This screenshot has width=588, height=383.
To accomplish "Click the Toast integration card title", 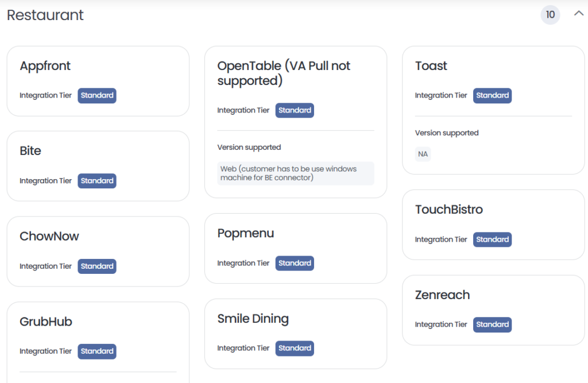I will coord(431,66).
